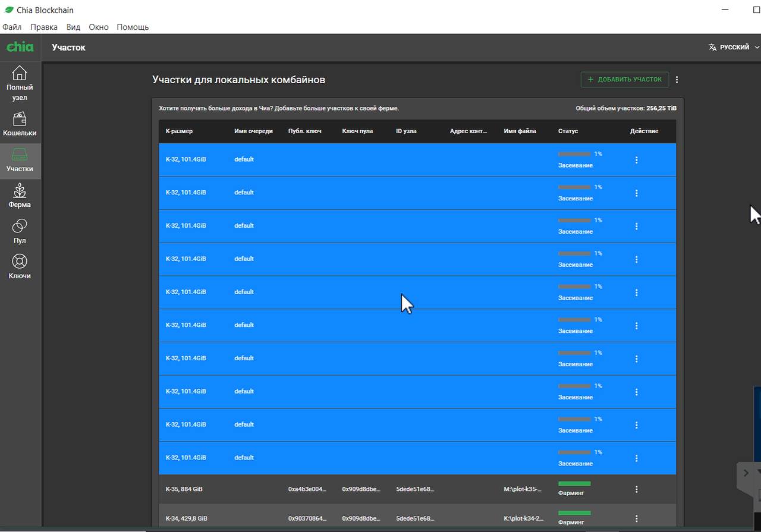The width and height of the screenshot is (761, 532).
Task: Open the Помощь menu
Action: pyautogui.click(x=133, y=27)
